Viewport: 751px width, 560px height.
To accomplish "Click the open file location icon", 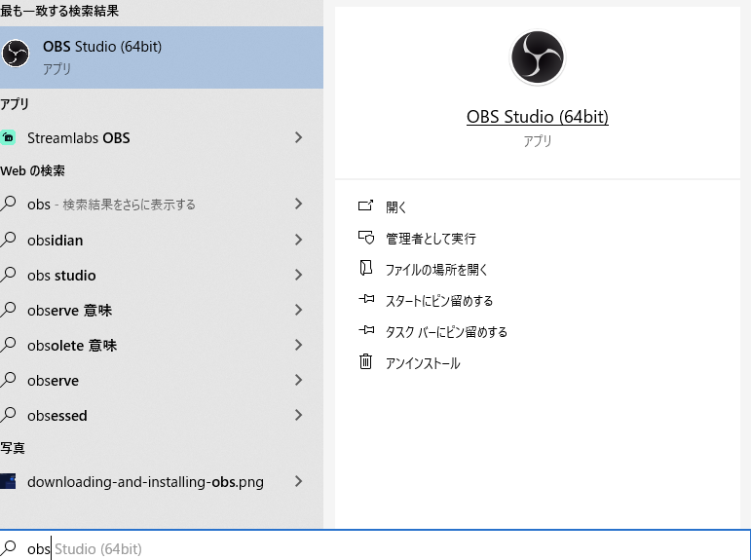I will point(366,269).
